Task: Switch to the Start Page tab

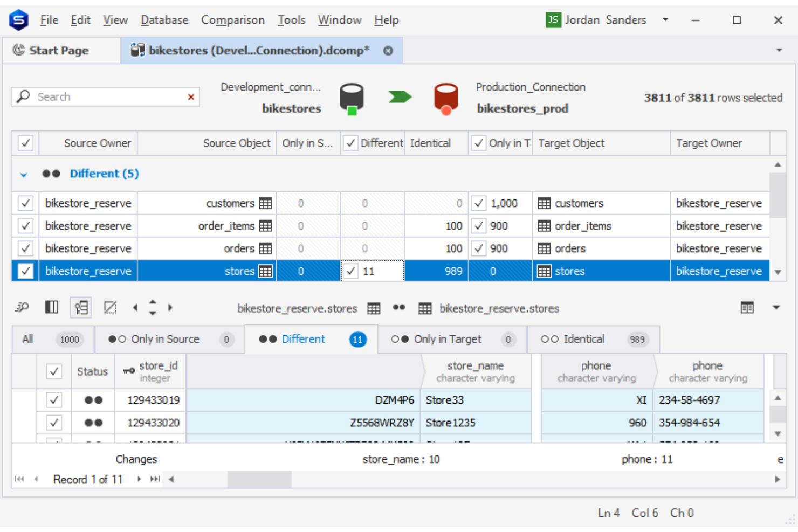Action: click(x=59, y=50)
